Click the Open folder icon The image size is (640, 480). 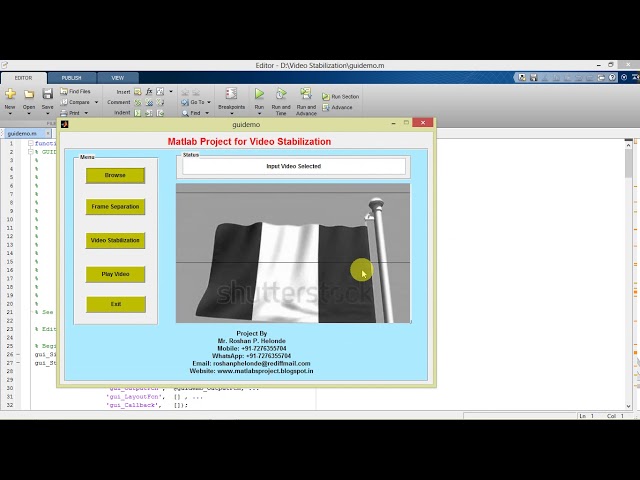pos(29,94)
